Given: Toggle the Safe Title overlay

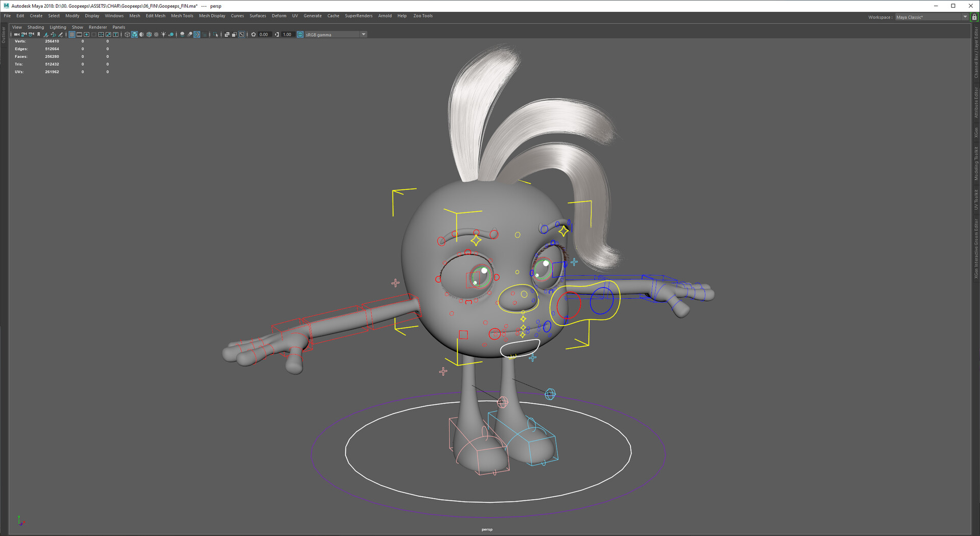Looking at the screenshot, I should (116, 34).
